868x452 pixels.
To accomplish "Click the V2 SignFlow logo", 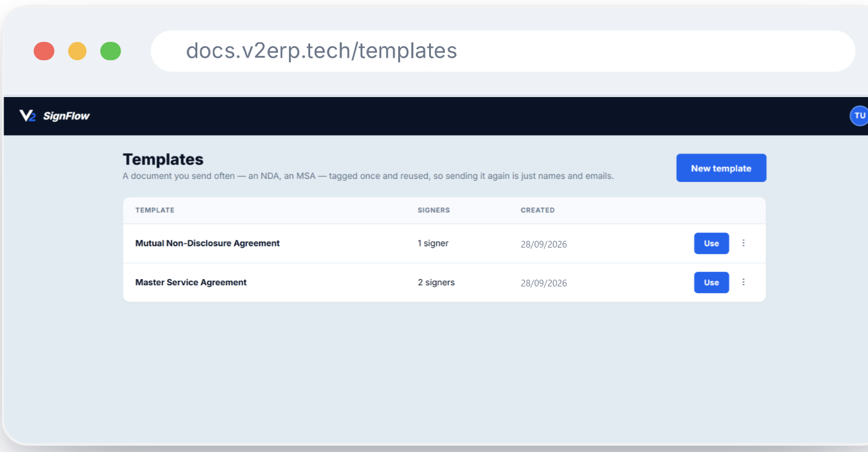I will point(55,116).
